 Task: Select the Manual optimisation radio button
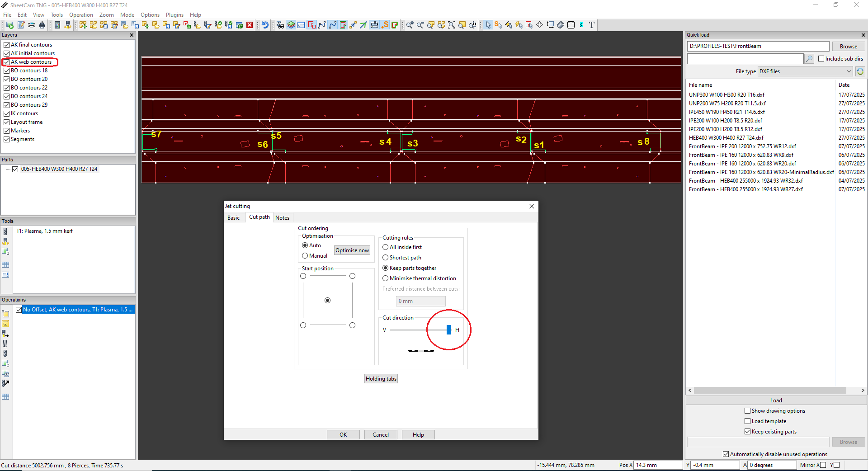click(305, 256)
